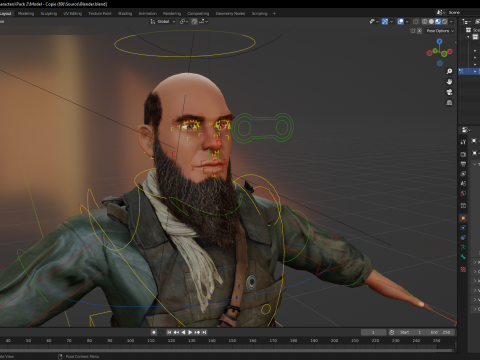Viewport: 480px width, 360px height.
Task: Switch to the Scripting workspace tab
Action: coord(259,14)
